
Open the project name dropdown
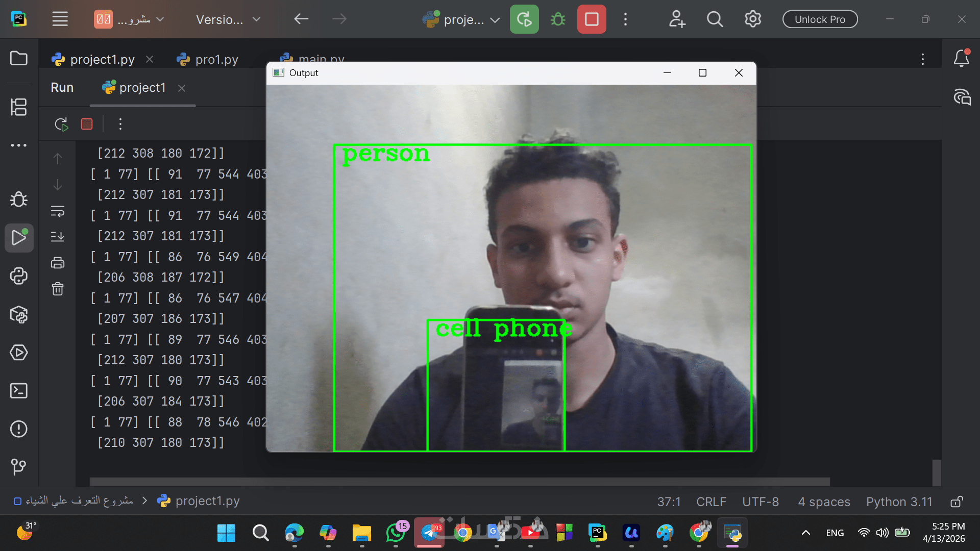pyautogui.click(x=130, y=20)
